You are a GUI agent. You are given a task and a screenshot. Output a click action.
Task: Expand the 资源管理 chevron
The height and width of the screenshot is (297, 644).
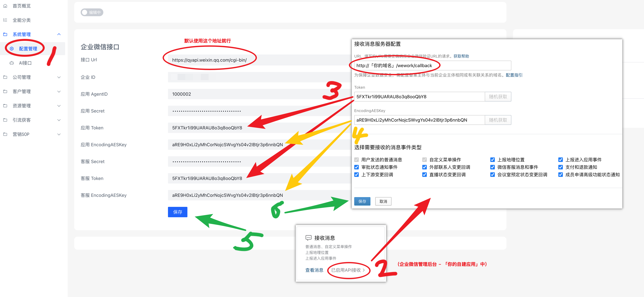click(59, 106)
